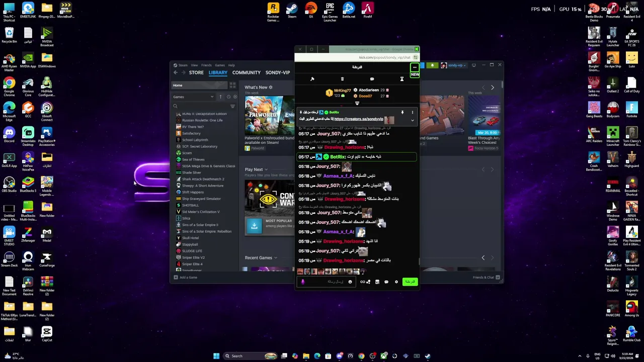This screenshot has height=362, width=644.
Task: Collapse the pinned message with chevron
Action: point(412,120)
